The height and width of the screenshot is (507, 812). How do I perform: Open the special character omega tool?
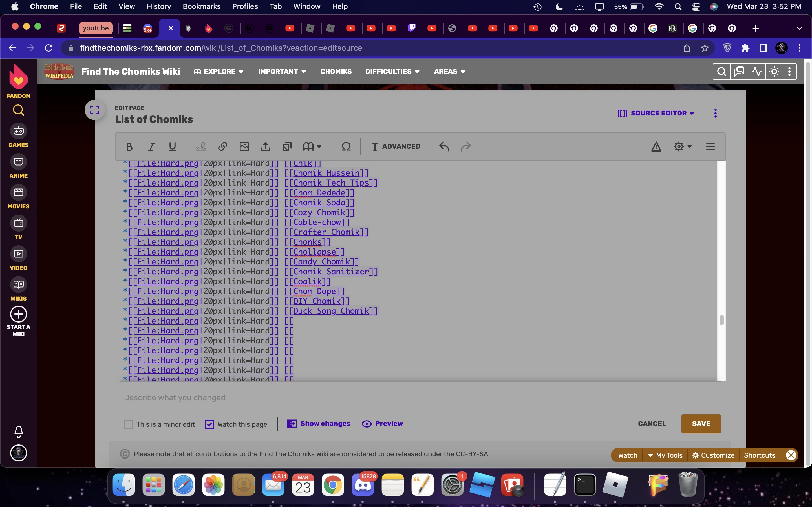tap(346, 146)
